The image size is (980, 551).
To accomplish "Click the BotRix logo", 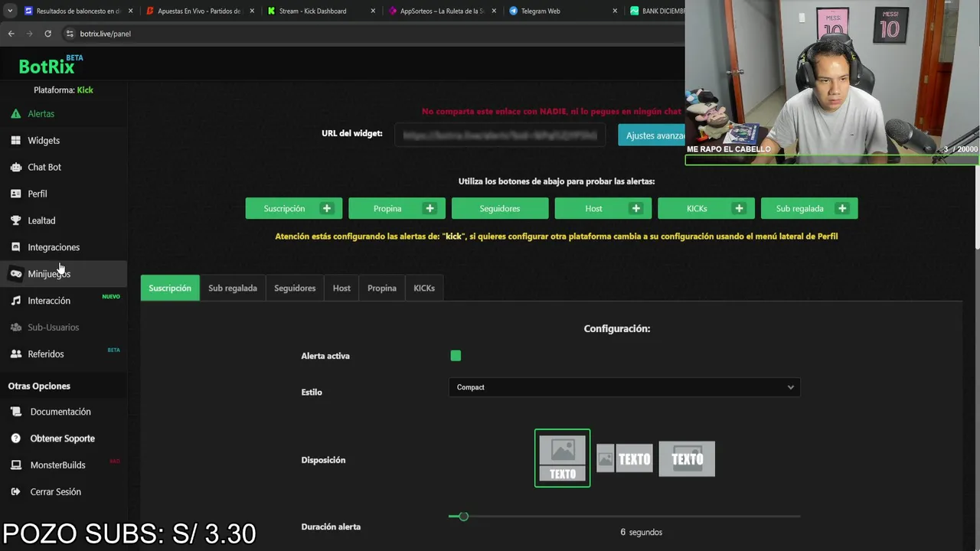I will (51, 66).
